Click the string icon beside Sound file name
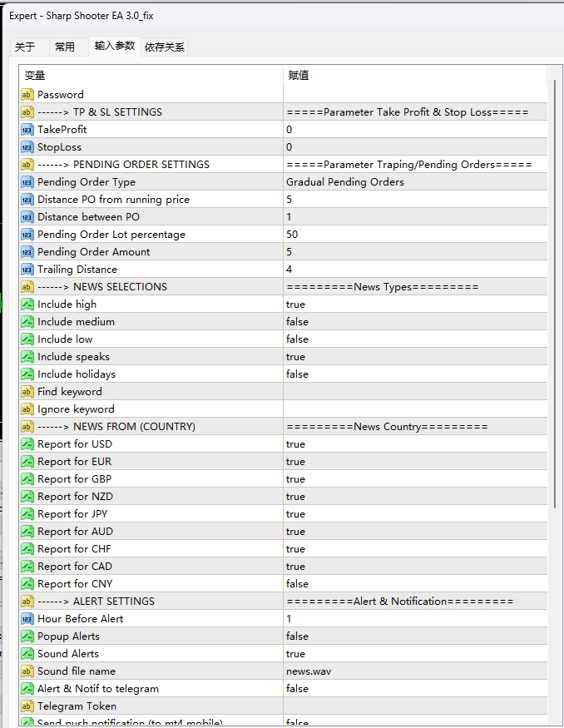This screenshot has height=728, width=564. (x=27, y=671)
